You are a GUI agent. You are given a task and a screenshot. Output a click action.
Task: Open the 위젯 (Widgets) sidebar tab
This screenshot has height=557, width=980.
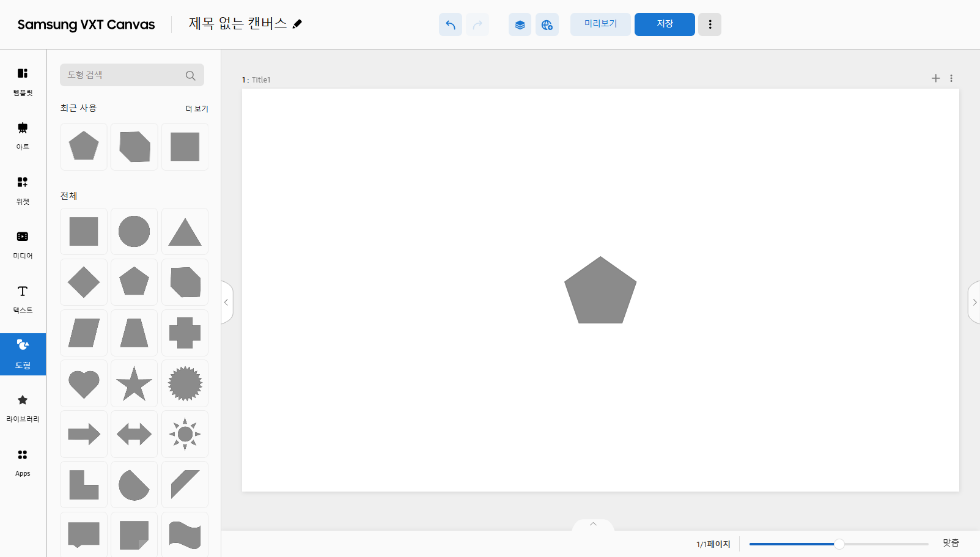(23, 191)
